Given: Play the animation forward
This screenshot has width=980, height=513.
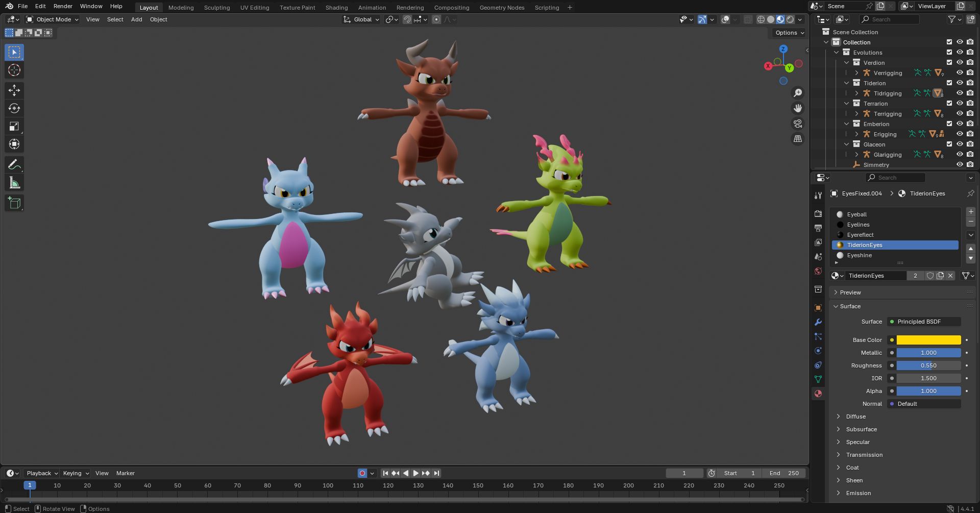Looking at the screenshot, I should pos(415,473).
